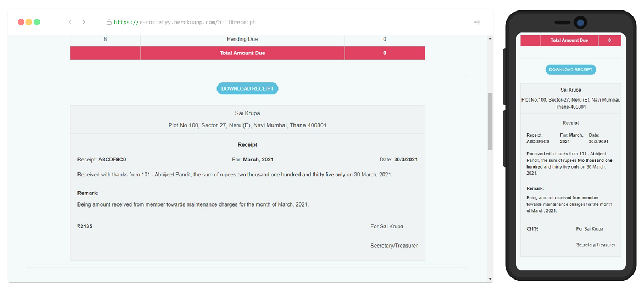The width and height of the screenshot is (644, 290).
Task: Click scrollbar up arrow in browser
Action: tap(490, 39)
